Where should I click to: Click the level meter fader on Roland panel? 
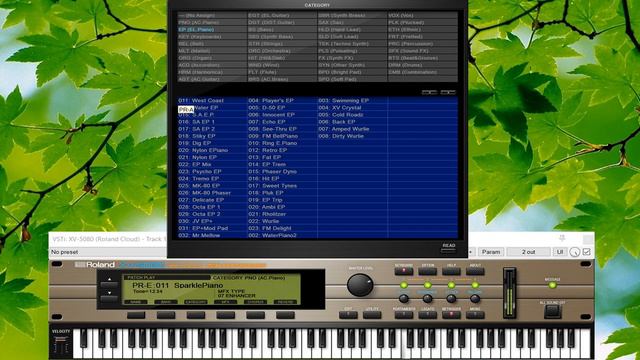(x=509, y=293)
